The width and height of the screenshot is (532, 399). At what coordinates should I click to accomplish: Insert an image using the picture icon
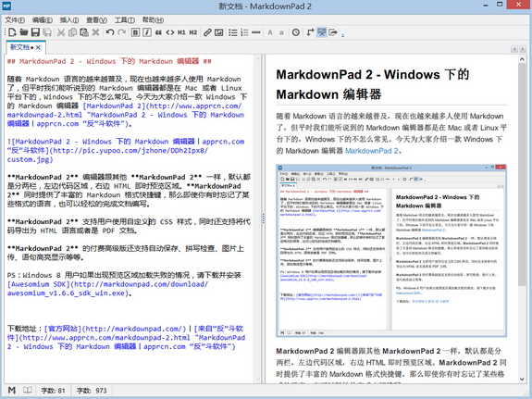click(219, 32)
